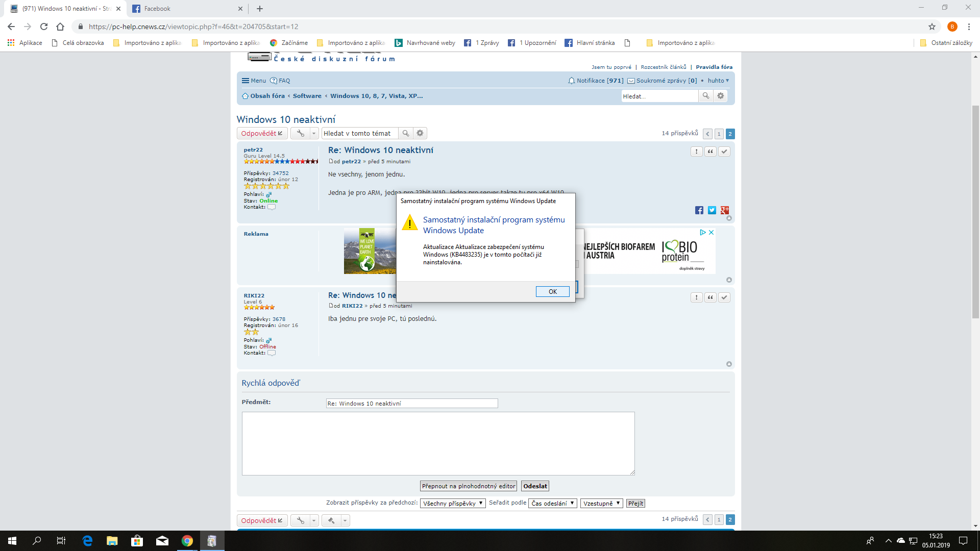Expand the huhto user menu
The width and height of the screenshot is (980, 551).
pos(718,81)
